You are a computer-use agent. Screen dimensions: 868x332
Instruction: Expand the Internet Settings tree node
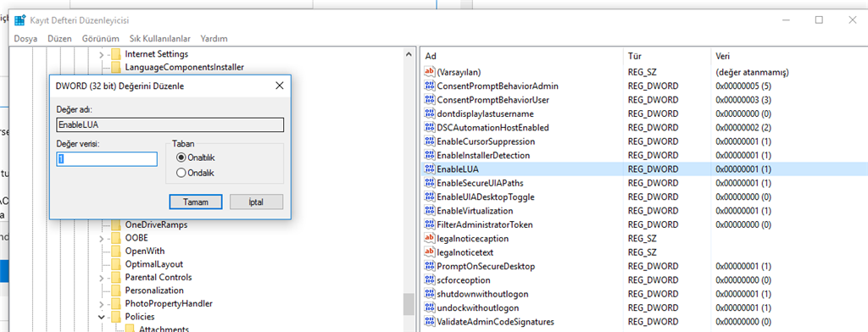[102, 55]
